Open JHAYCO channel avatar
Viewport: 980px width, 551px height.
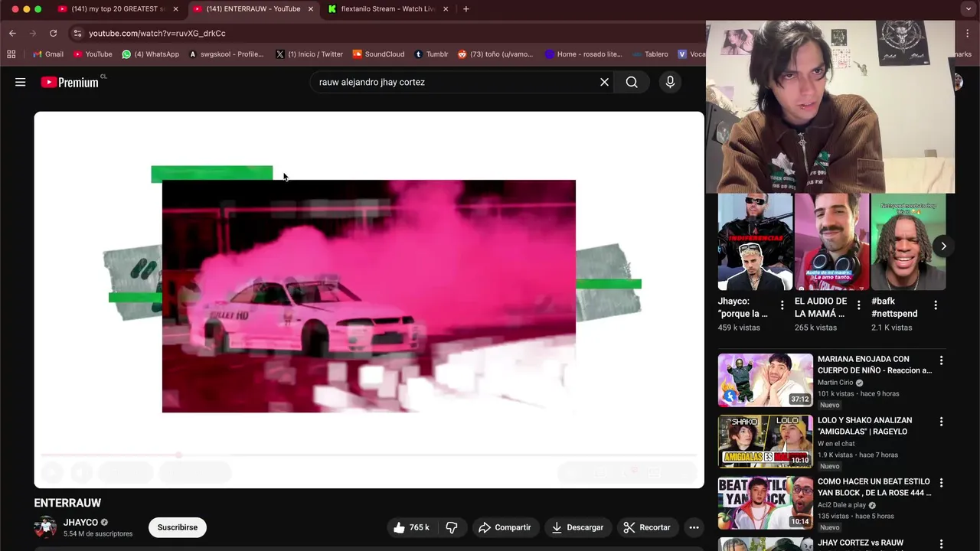pos(45,527)
